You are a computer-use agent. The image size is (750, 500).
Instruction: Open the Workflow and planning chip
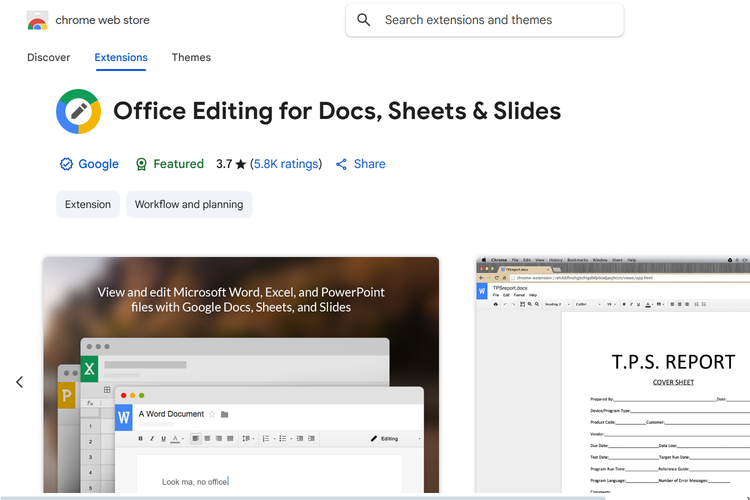(189, 204)
